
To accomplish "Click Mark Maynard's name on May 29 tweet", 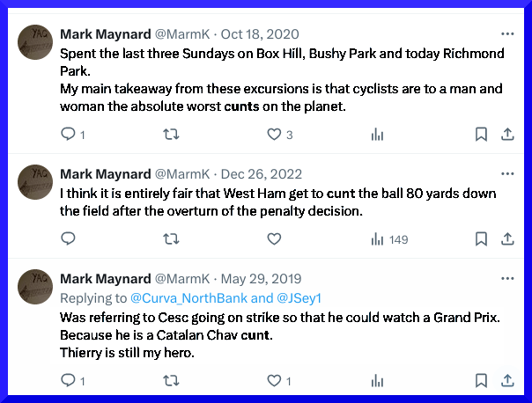I will pos(105,279).
